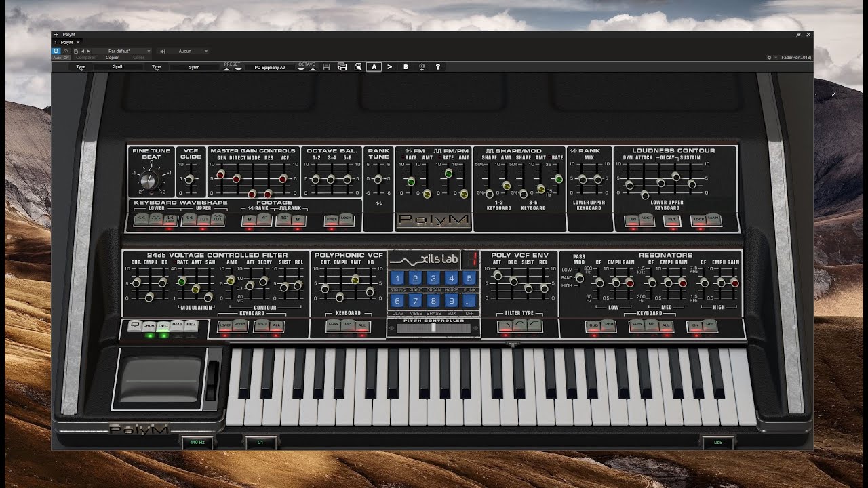Select the 3 Organ preset button

(x=433, y=279)
